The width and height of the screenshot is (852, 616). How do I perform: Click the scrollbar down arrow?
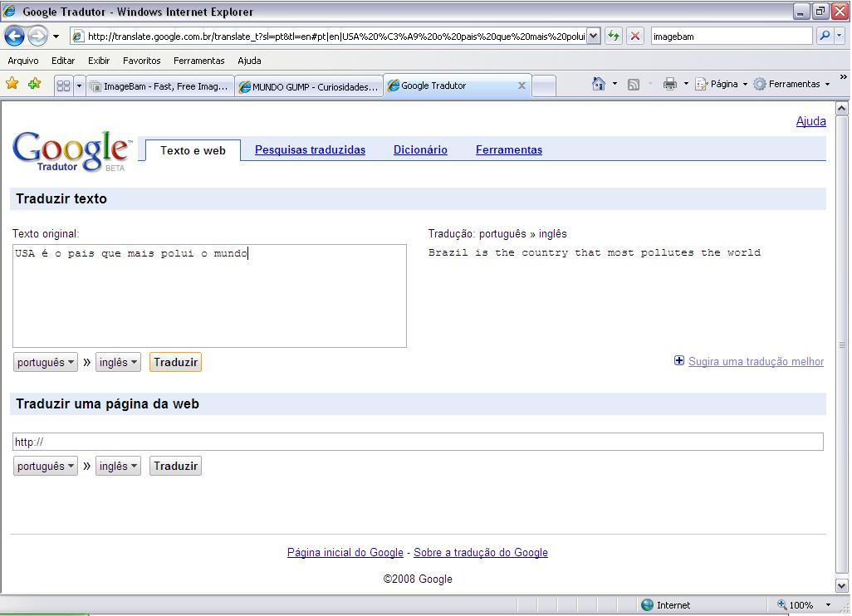(842, 586)
